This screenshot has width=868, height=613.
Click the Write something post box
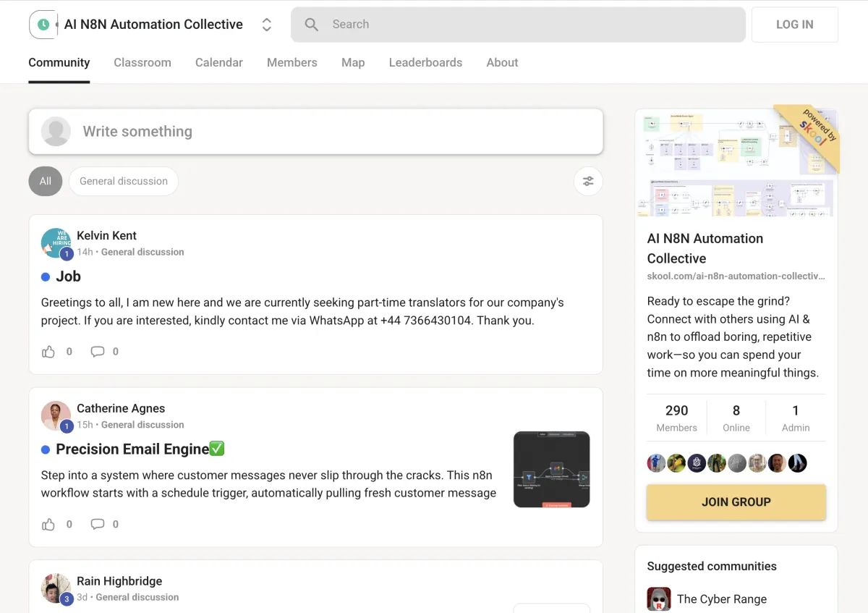[315, 132]
